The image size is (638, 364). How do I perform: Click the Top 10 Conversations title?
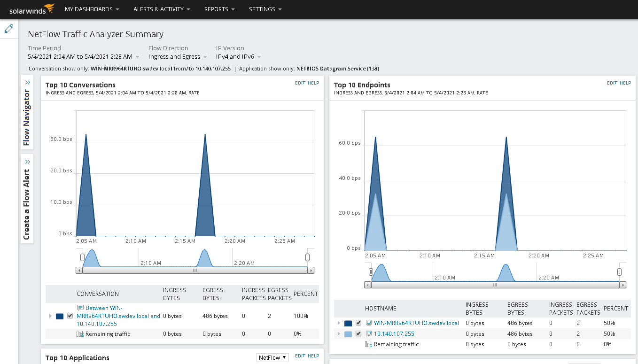pyautogui.click(x=80, y=85)
